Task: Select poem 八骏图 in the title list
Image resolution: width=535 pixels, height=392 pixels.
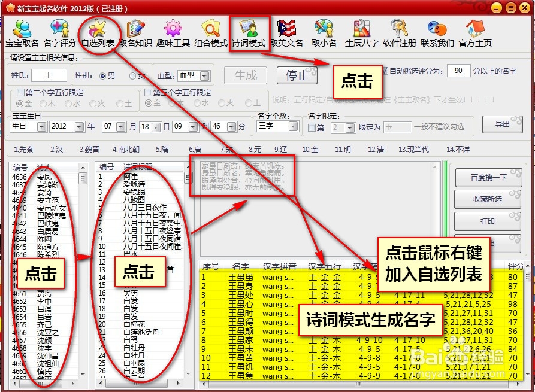Action: click(134, 200)
